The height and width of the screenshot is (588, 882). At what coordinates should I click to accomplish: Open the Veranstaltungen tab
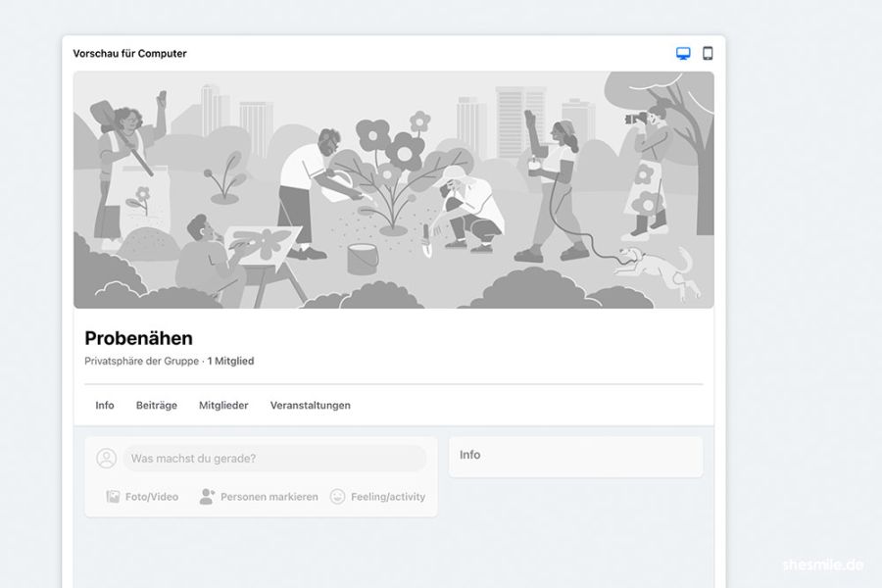click(x=310, y=405)
